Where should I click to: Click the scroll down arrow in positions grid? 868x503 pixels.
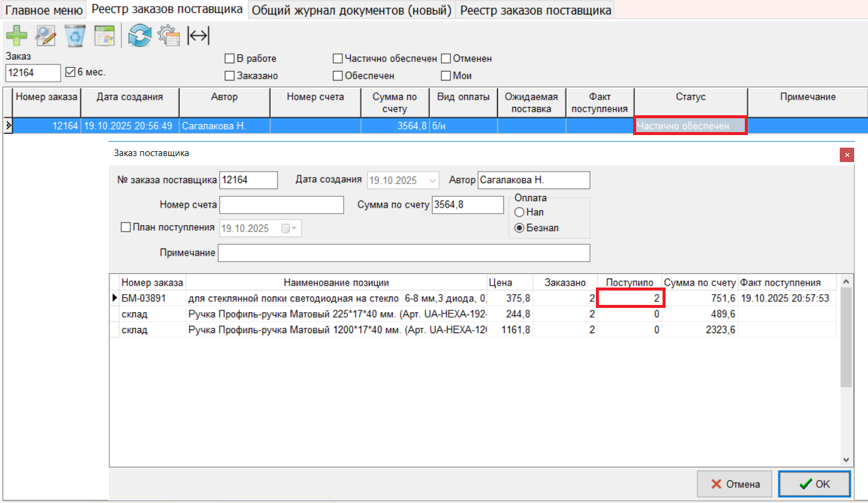click(x=846, y=460)
